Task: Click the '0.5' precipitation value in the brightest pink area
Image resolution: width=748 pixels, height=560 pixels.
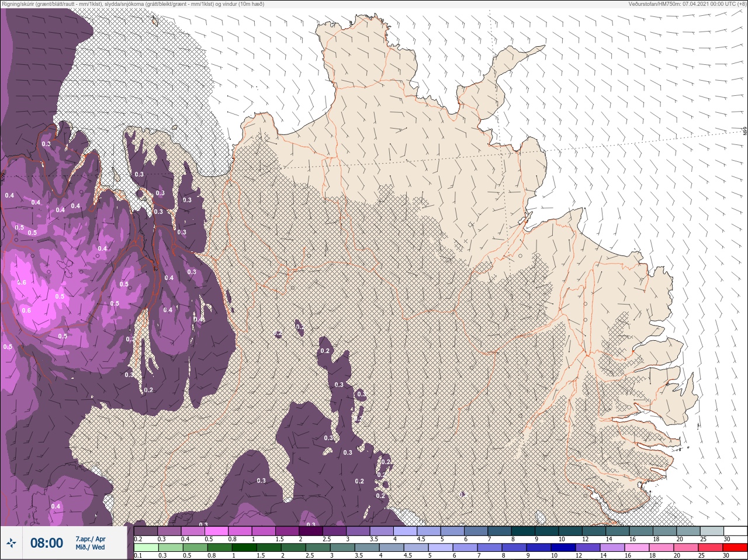Action: [60, 296]
